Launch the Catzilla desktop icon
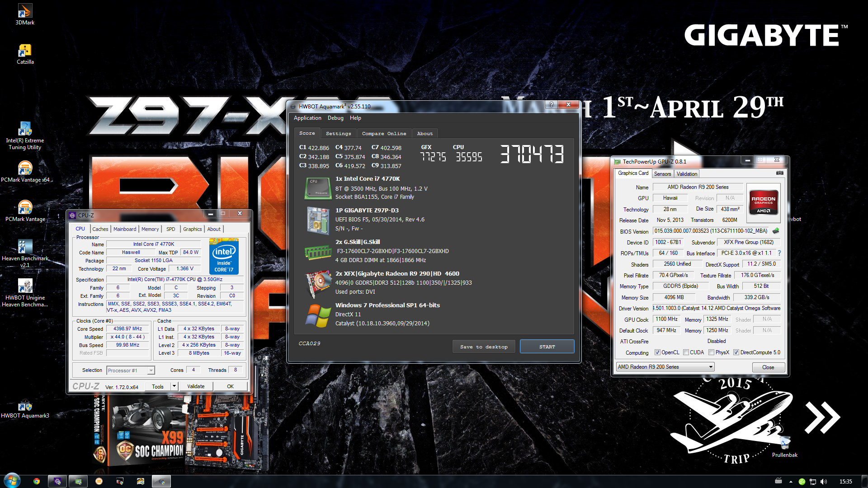This screenshot has height=488, width=868. tap(25, 54)
